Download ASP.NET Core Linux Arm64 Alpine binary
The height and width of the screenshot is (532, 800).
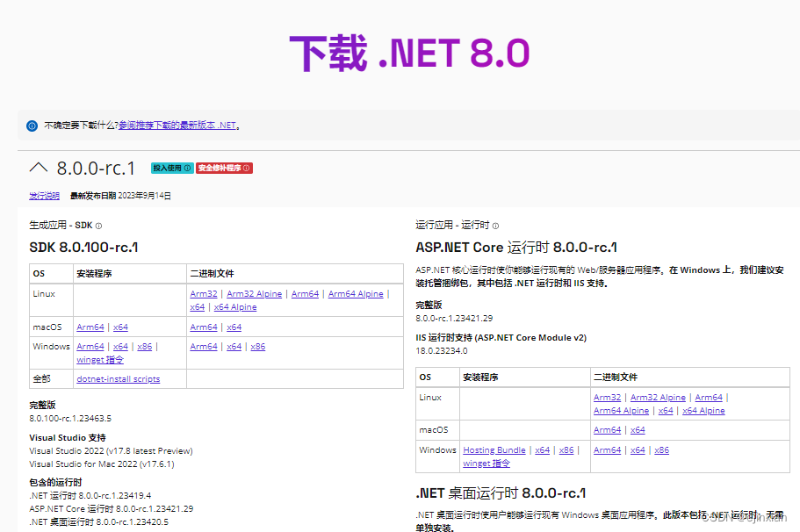click(x=622, y=411)
